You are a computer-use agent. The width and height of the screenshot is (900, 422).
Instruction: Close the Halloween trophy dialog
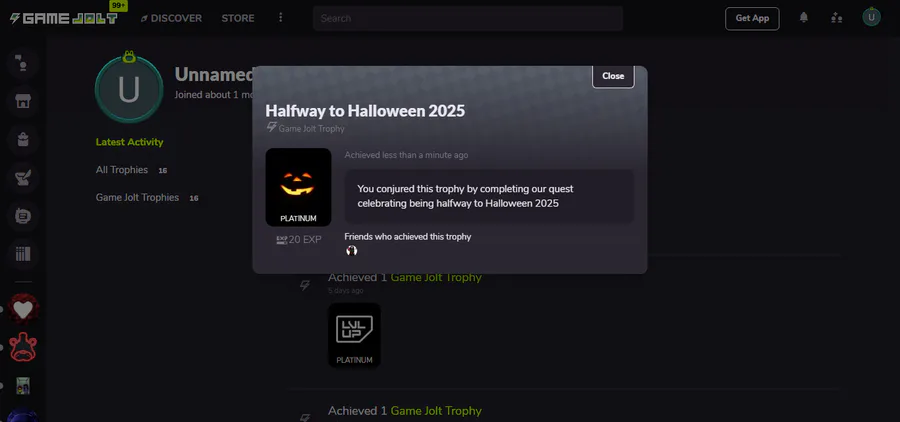pyautogui.click(x=613, y=76)
